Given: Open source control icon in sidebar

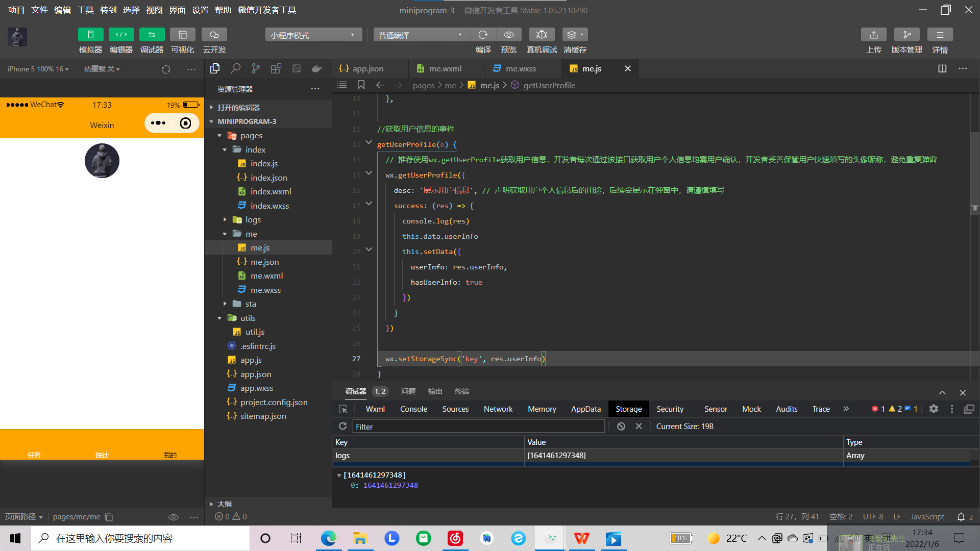Looking at the screenshot, I should (x=256, y=68).
